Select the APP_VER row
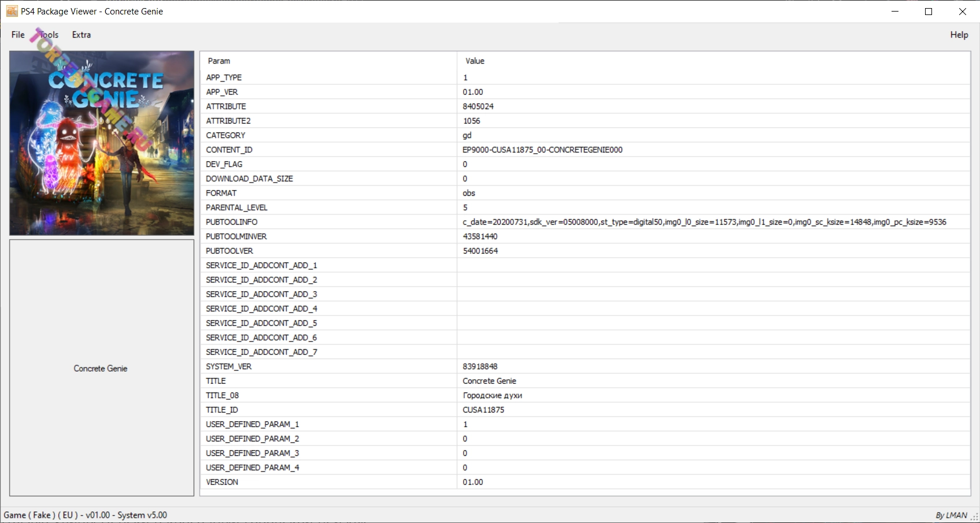The height and width of the screenshot is (523, 980). (222, 92)
